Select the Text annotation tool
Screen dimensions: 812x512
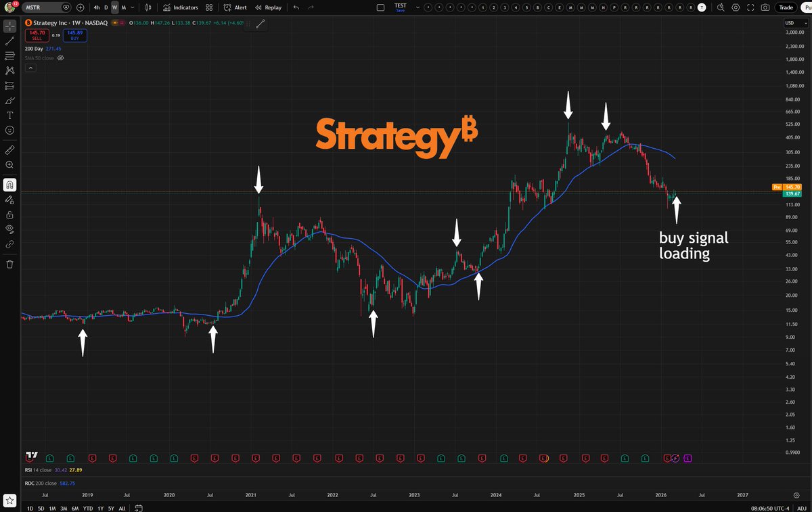[x=10, y=116]
